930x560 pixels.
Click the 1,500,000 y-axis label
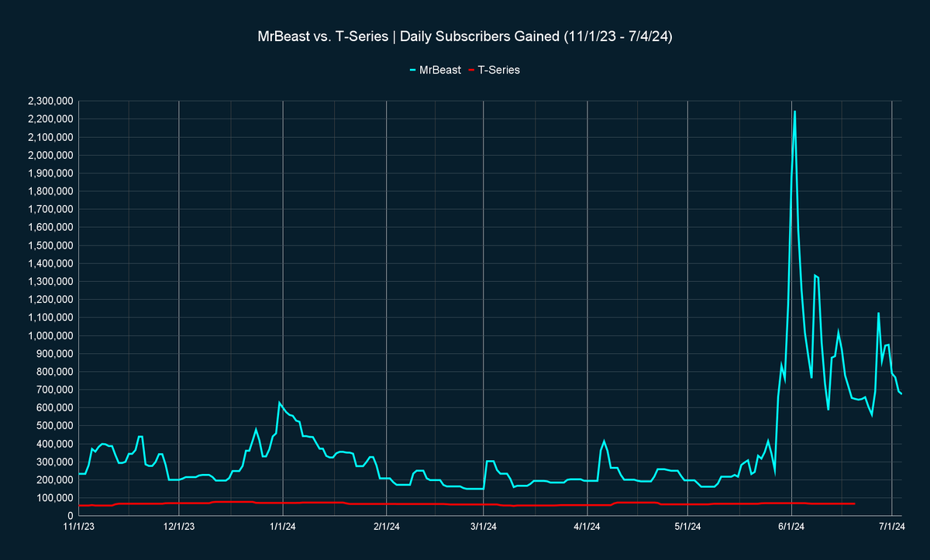pyautogui.click(x=50, y=246)
